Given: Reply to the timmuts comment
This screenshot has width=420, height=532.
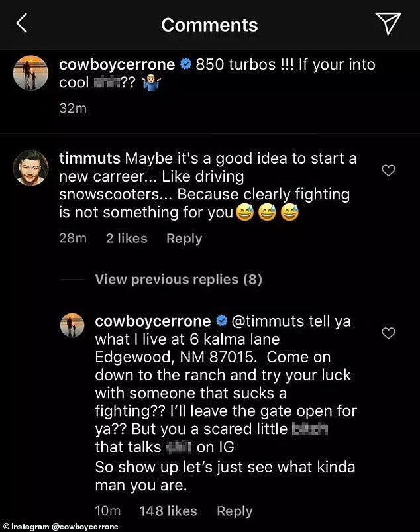Looking at the screenshot, I should point(184,239).
